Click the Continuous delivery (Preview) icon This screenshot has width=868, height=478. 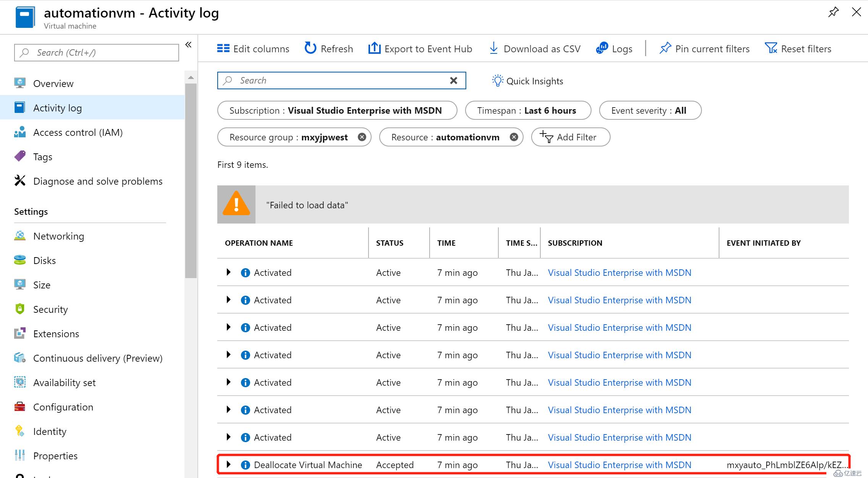[20, 358]
